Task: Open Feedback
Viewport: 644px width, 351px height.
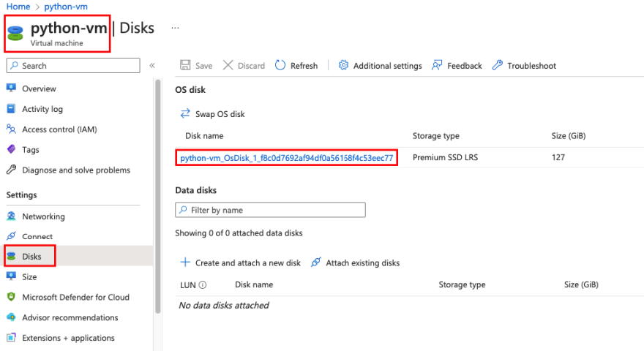Action: [465, 66]
